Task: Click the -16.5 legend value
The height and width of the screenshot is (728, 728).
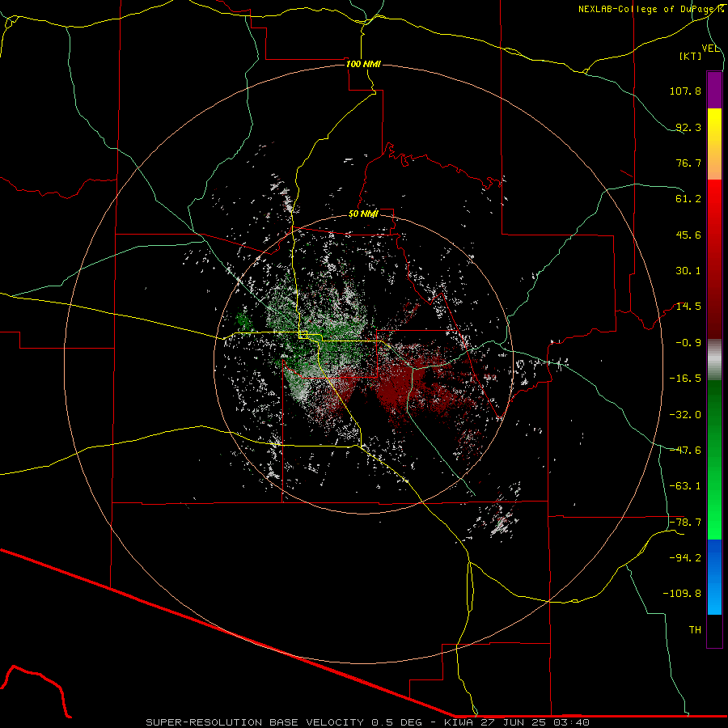Action: coord(685,379)
